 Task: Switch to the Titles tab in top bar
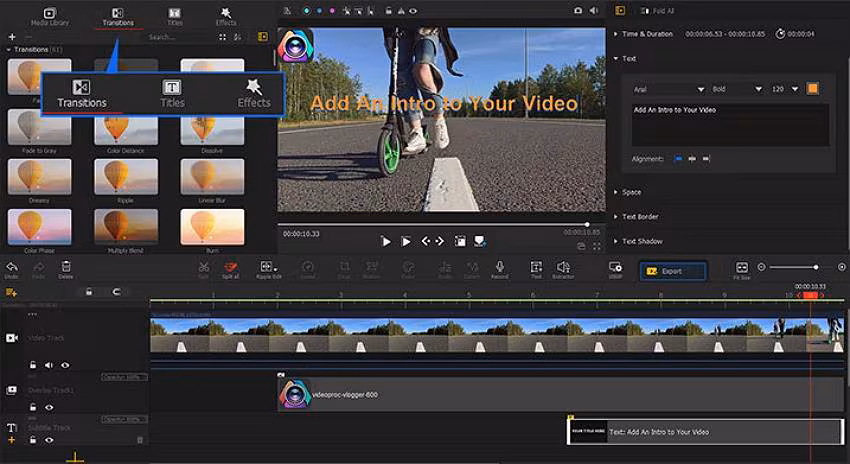click(x=174, y=16)
